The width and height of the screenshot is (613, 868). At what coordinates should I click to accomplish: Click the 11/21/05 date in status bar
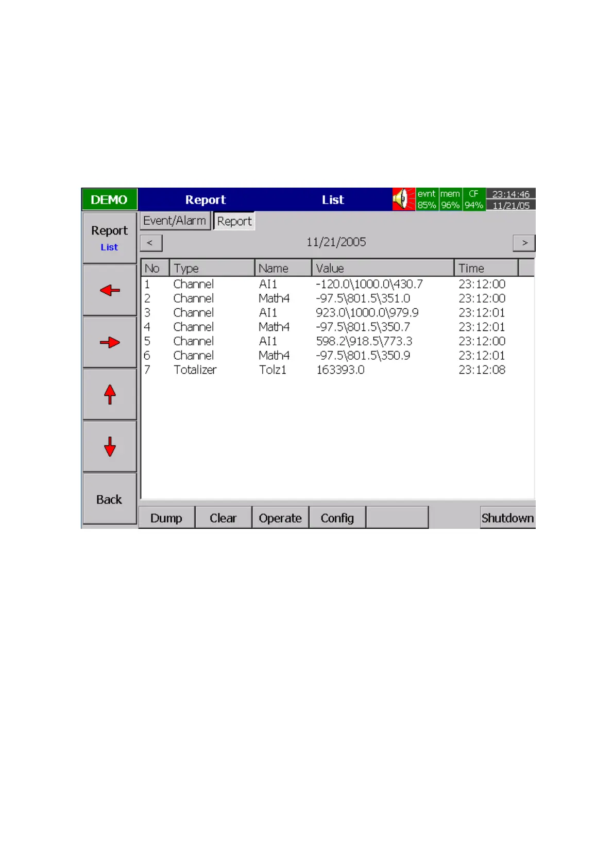coord(510,205)
